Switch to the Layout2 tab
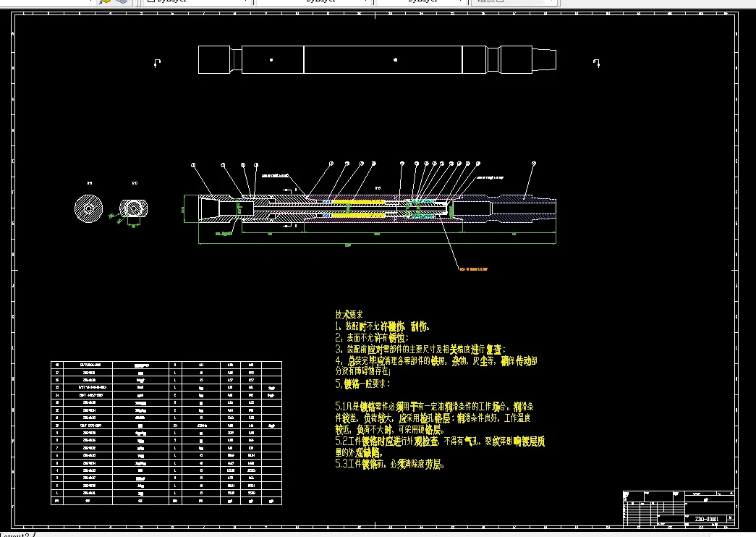Screen dimensions: 756x537 [14, 535]
